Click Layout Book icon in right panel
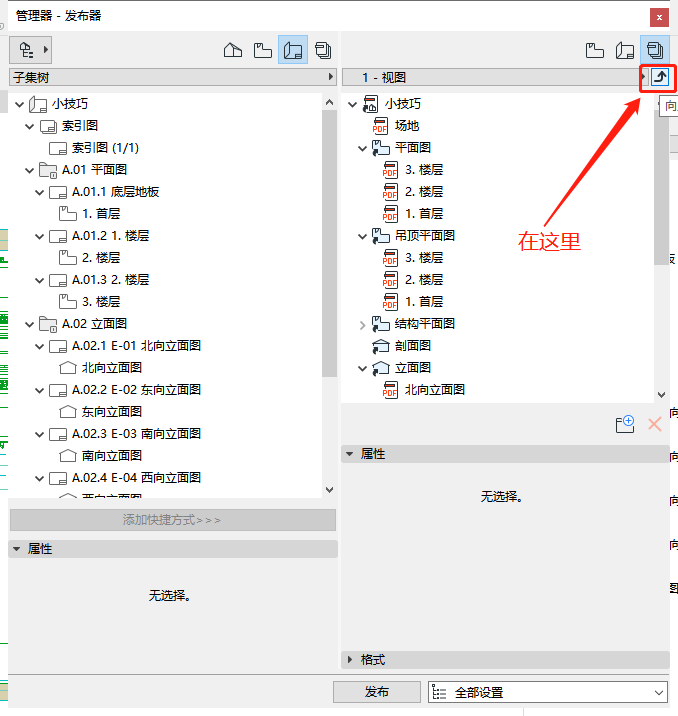 click(625, 50)
